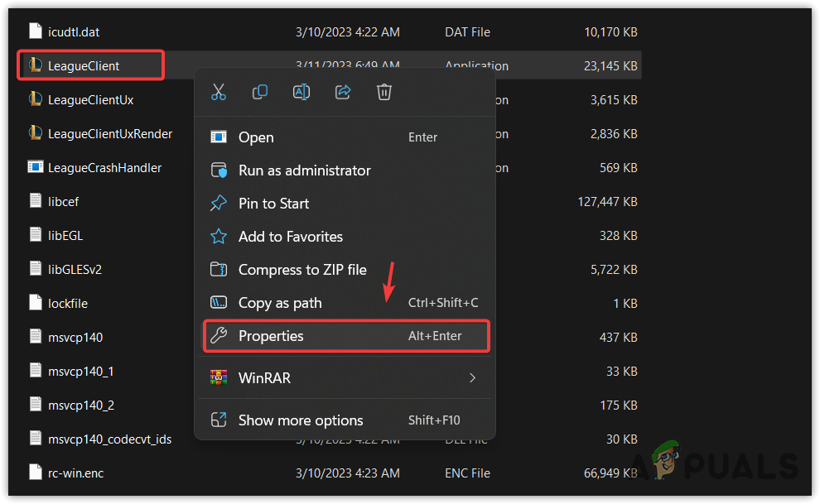Select the msvcp140 file name
Image resolution: width=820 pixels, height=504 pixels.
tap(75, 338)
